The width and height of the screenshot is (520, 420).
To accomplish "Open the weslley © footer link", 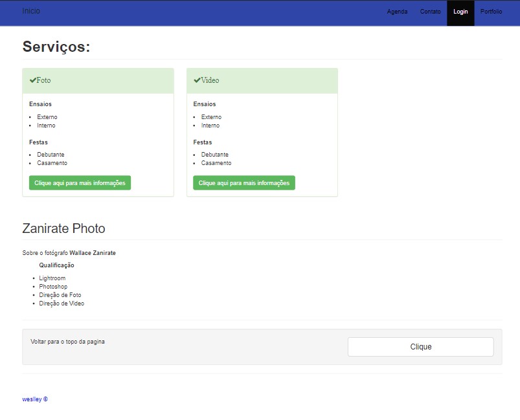I will pyautogui.click(x=35, y=399).
